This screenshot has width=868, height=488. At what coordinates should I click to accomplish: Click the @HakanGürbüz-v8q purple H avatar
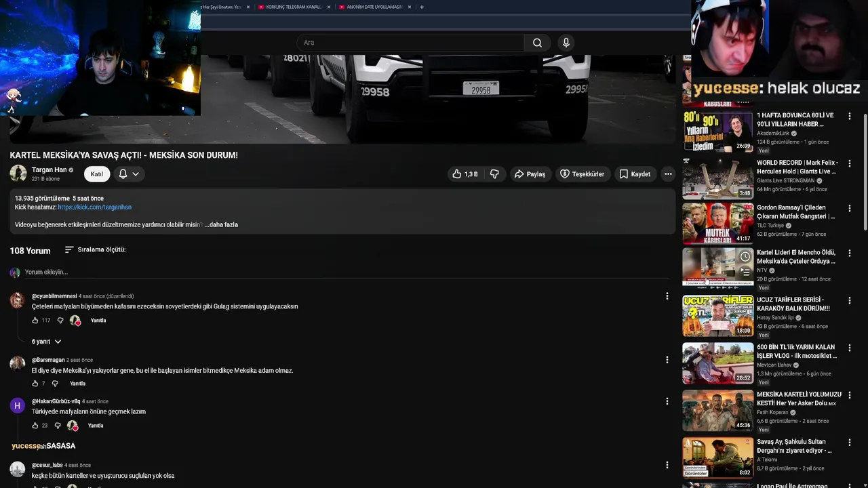pos(18,405)
